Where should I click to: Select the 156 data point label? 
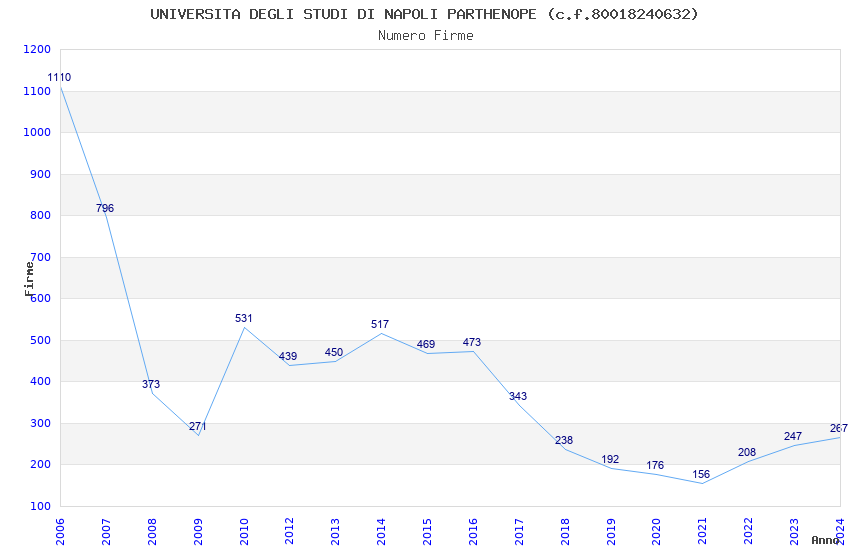pyautogui.click(x=701, y=474)
